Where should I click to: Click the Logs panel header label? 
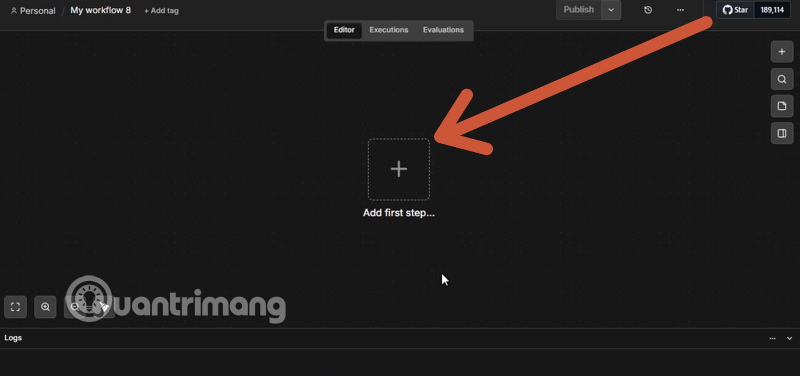(x=13, y=338)
